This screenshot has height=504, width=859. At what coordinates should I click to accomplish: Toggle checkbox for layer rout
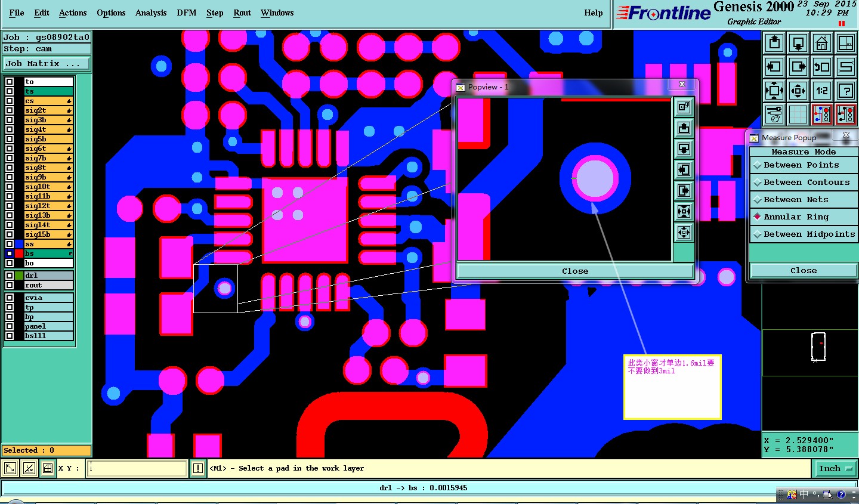pos(10,285)
